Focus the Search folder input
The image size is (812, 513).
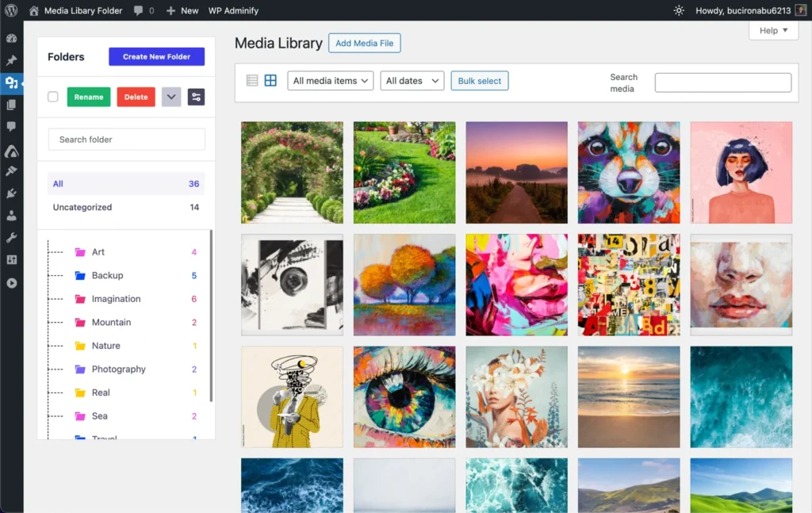(126, 140)
